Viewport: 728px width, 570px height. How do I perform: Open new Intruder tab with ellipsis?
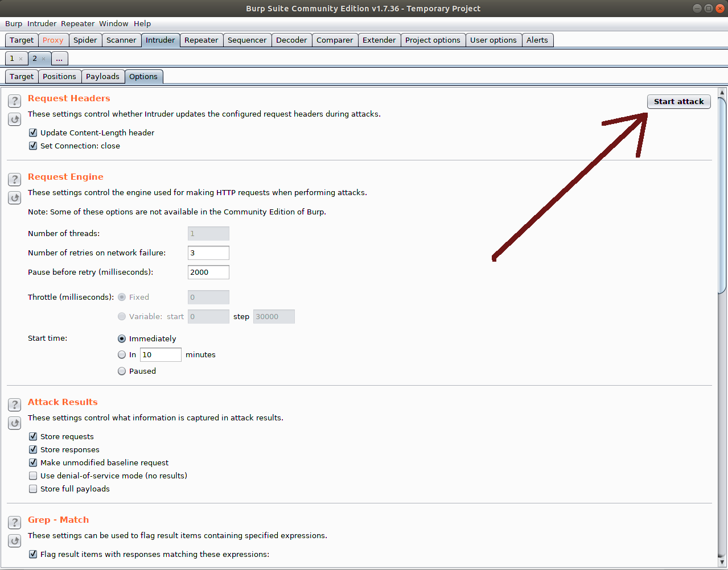click(59, 59)
